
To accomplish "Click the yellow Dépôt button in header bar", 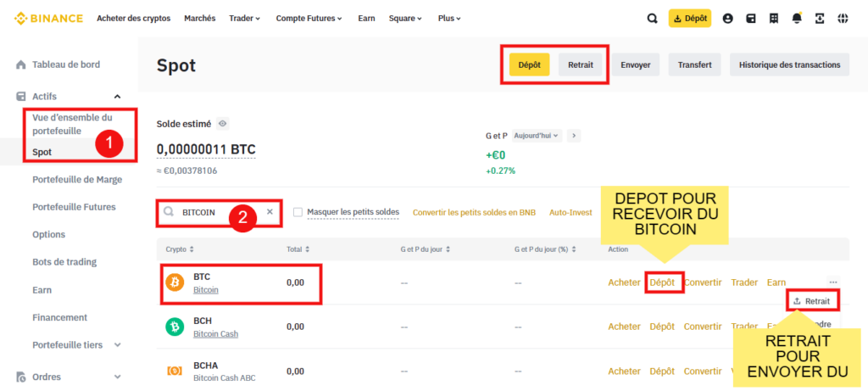I will (690, 19).
